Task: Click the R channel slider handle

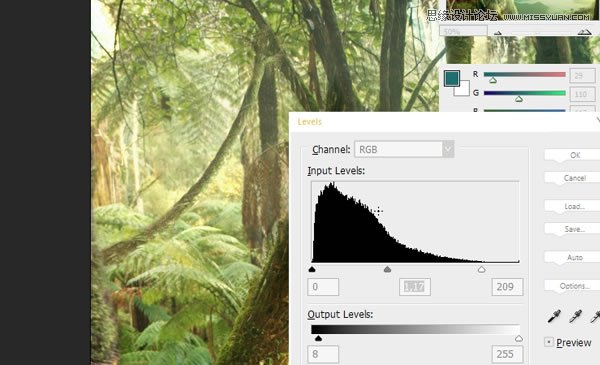Action: tap(493, 80)
